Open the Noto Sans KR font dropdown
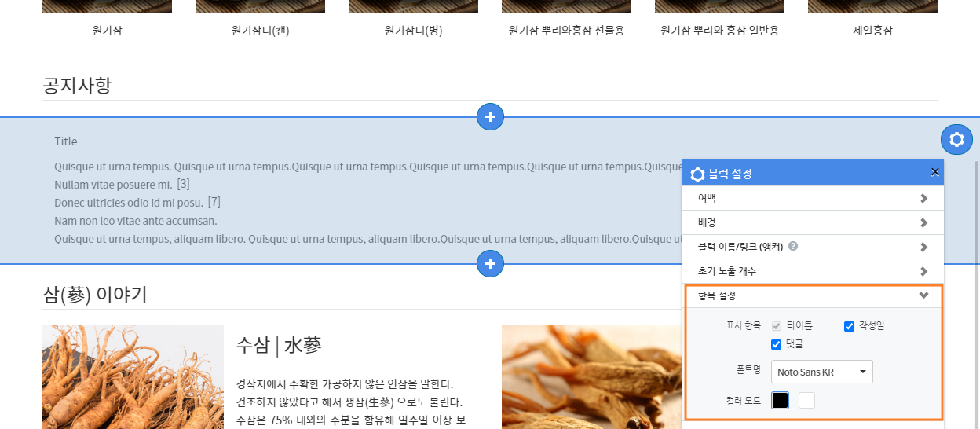980x429 pixels. (821, 372)
